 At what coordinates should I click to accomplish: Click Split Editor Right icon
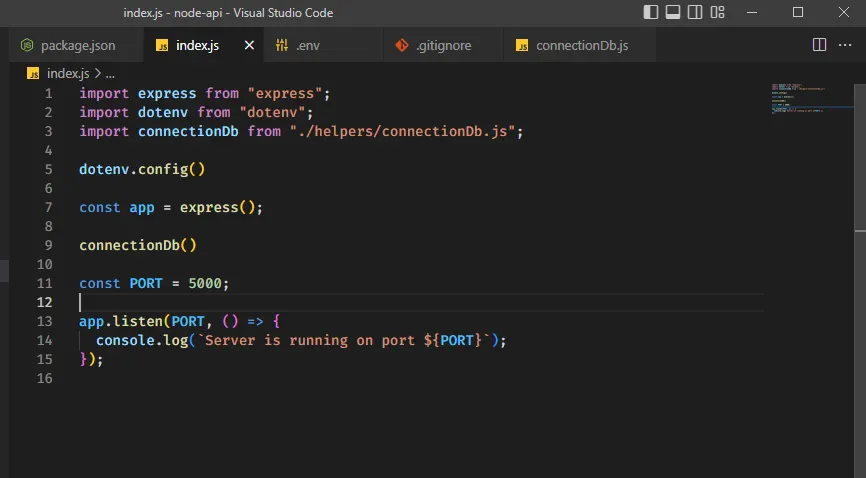tap(820, 45)
